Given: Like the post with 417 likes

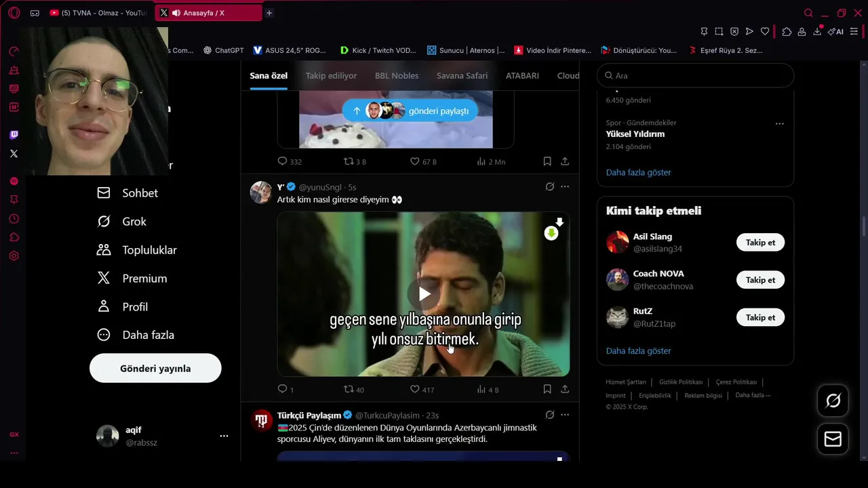Looking at the screenshot, I should [x=422, y=389].
